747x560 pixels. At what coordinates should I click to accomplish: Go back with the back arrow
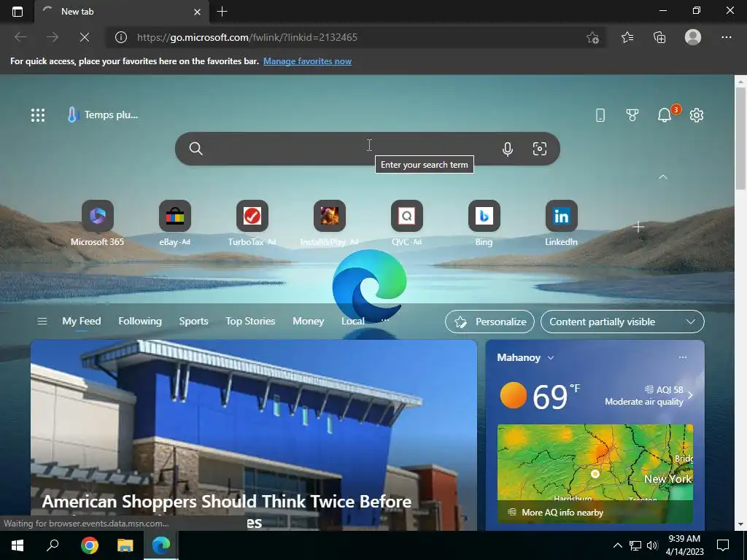coord(20,37)
